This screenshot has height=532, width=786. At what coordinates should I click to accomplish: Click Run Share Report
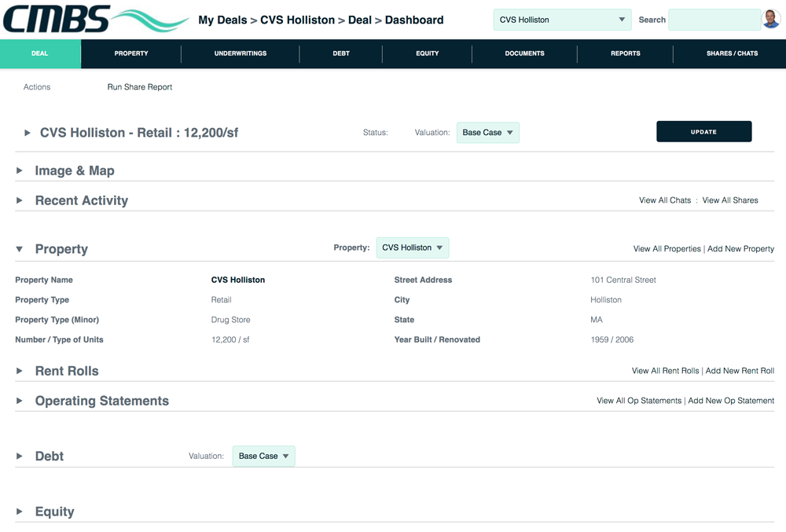(140, 87)
